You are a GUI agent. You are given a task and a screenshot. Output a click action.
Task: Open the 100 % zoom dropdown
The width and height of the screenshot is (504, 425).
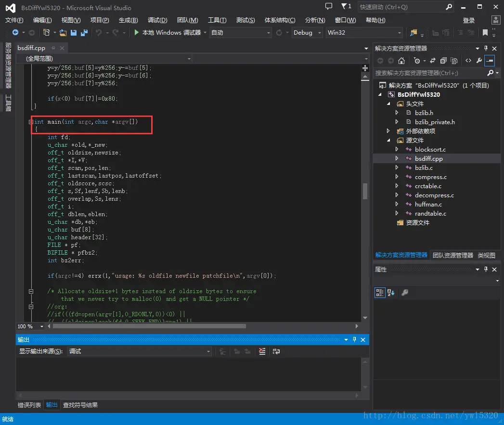42,326
